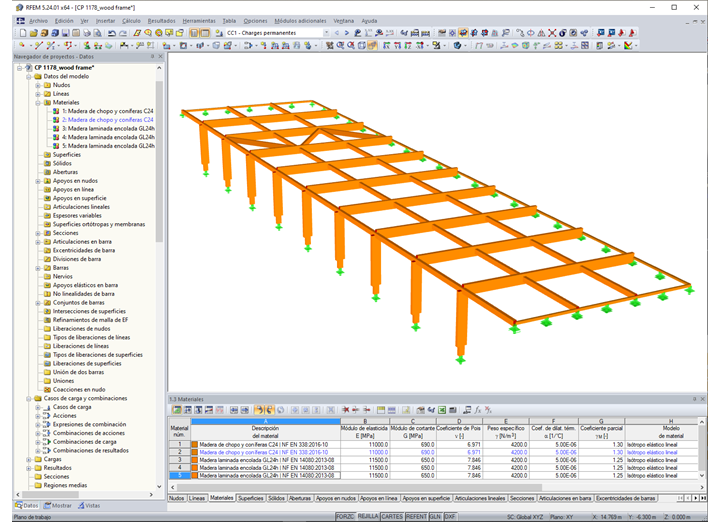Click orange color swatch in material row 3
Image resolution: width=720 pixels, height=522 pixels.
coord(195,460)
